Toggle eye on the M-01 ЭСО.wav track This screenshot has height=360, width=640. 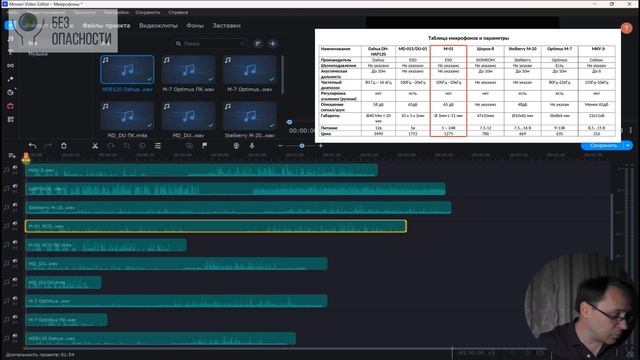(15, 224)
